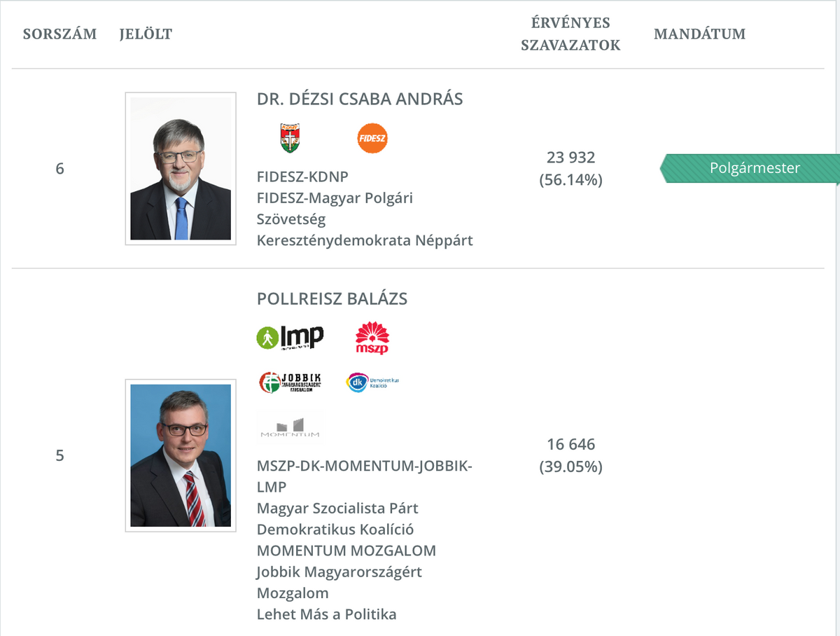The height and width of the screenshot is (636, 840).
Task: Open Dr. Dézsi Csaba András's portrait photo
Action: pos(181,169)
